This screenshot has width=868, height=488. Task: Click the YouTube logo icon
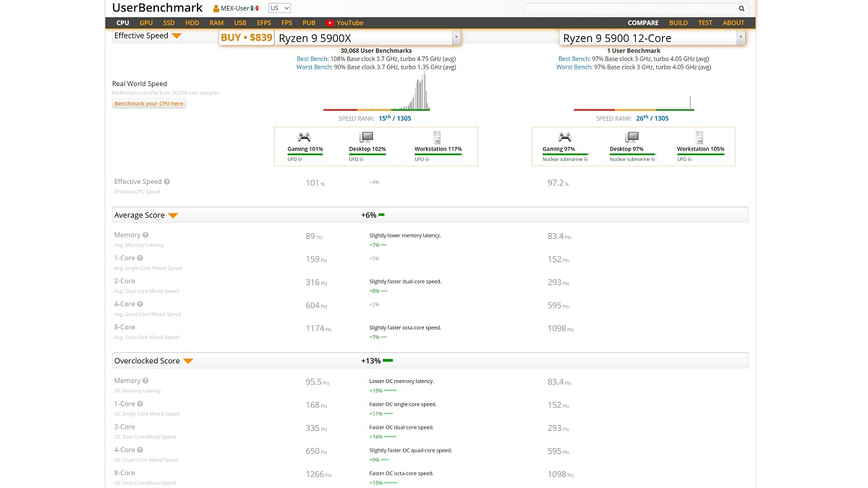pyautogui.click(x=330, y=23)
